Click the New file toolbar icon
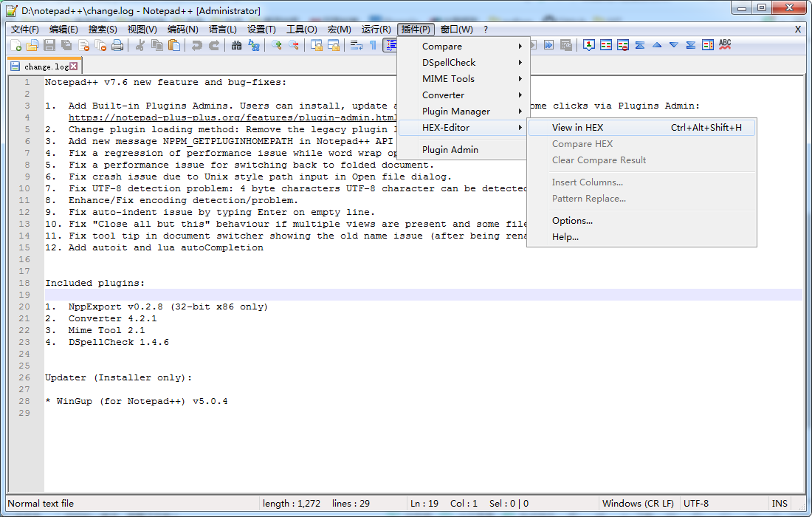Screen dimensions: 812x517 tap(16, 46)
